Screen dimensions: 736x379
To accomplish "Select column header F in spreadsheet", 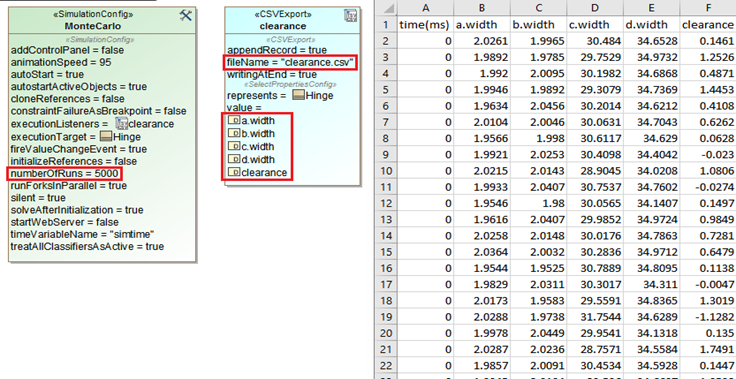I will coord(708,8).
